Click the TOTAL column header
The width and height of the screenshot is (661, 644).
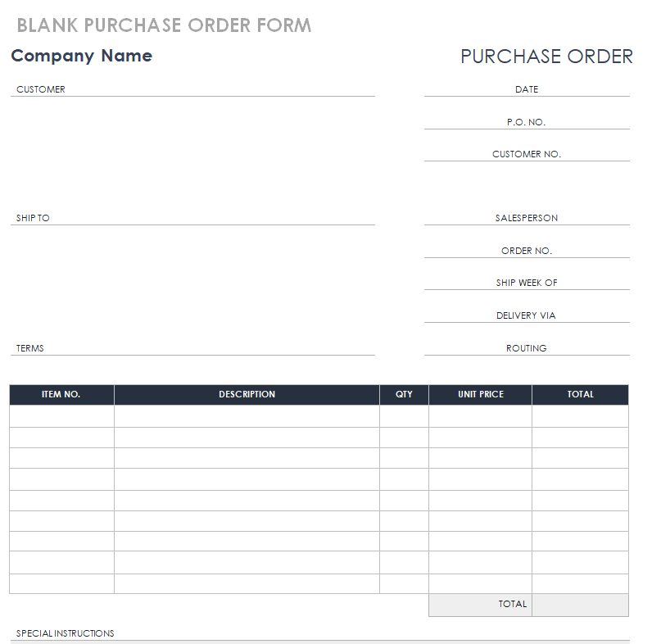click(580, 394)
